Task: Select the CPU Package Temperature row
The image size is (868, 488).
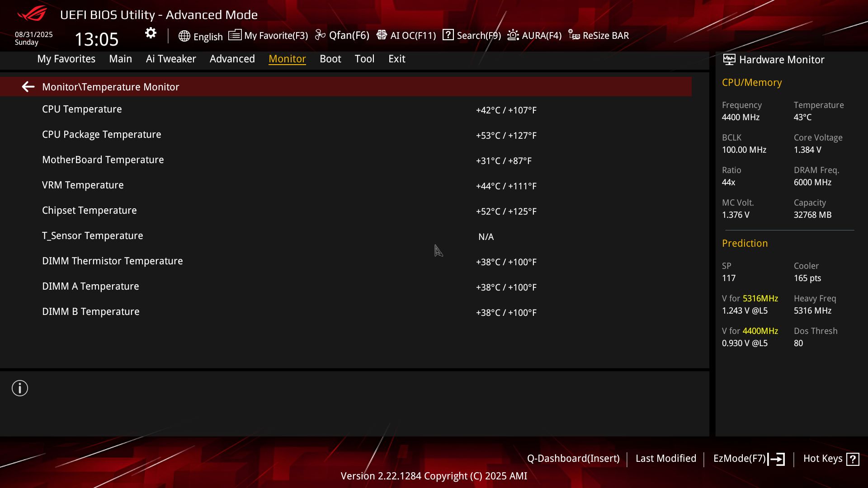Action: click(101, 135)
